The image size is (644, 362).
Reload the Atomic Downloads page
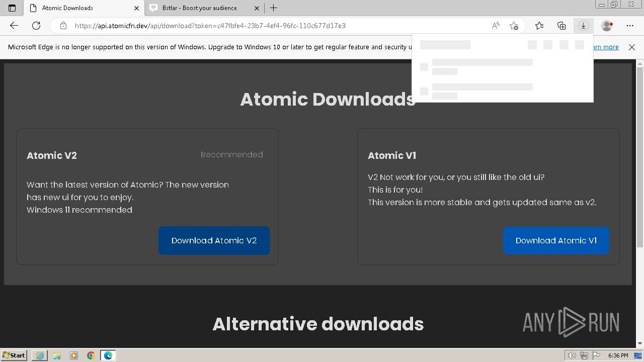tap(36, 26)
